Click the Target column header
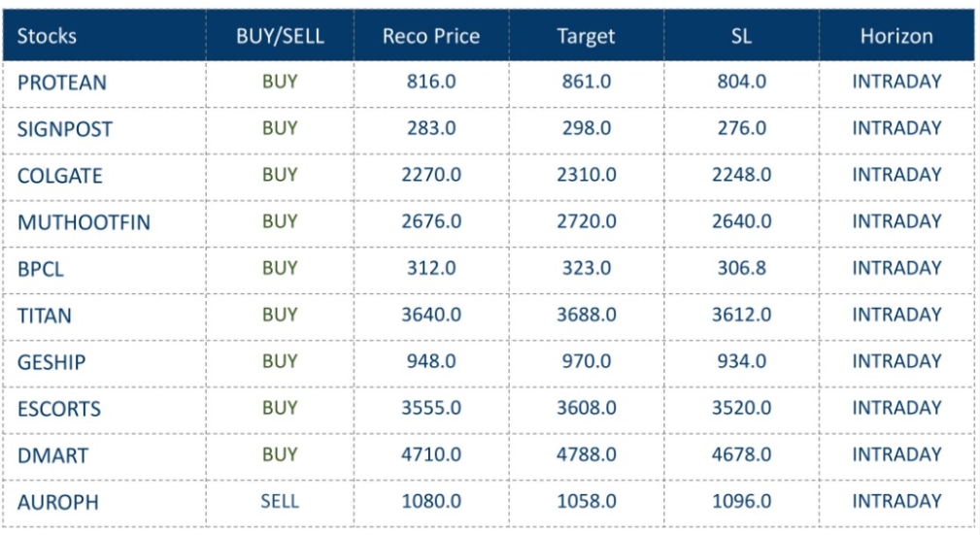This screenshot has height=535, width=980. pos(586,36)
